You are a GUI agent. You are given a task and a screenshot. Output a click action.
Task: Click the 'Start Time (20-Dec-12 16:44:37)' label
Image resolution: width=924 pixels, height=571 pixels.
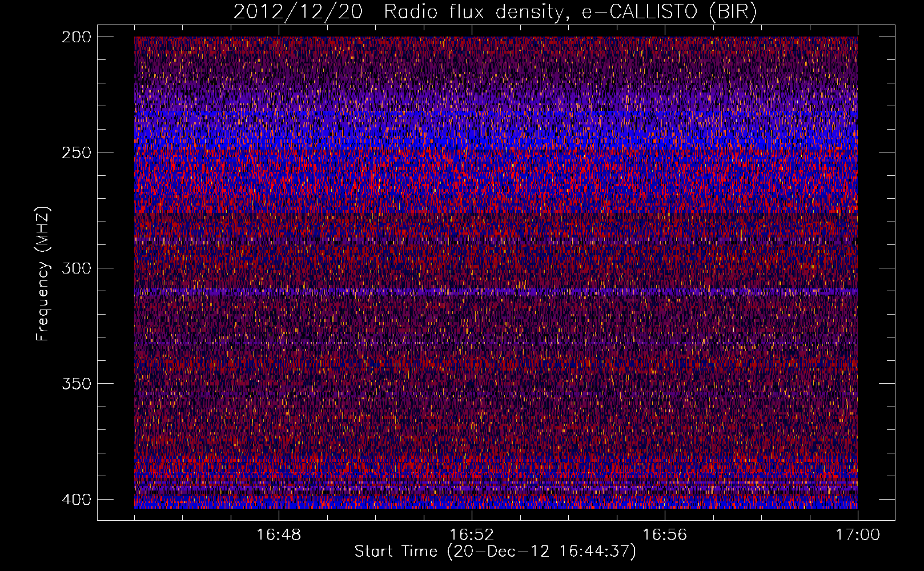point(495,552)
